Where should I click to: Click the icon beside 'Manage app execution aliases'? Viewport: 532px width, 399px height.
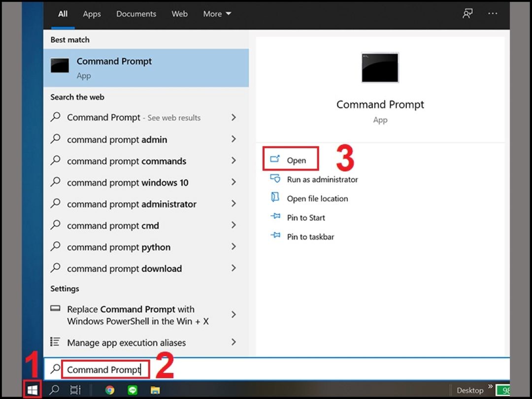55,341
